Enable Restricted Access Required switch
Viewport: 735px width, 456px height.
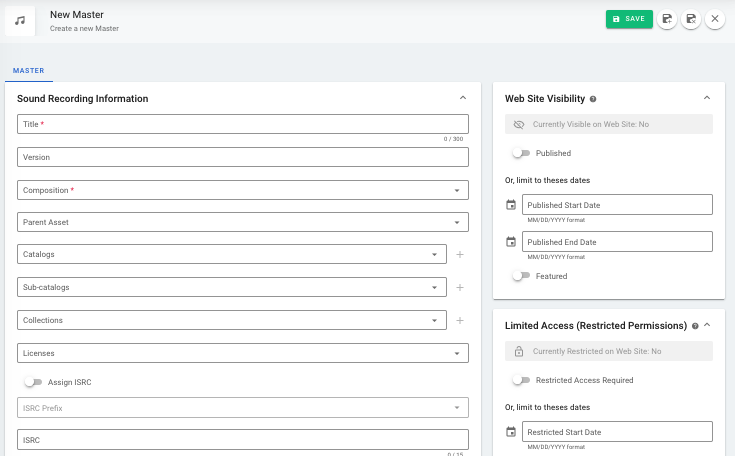520,380
